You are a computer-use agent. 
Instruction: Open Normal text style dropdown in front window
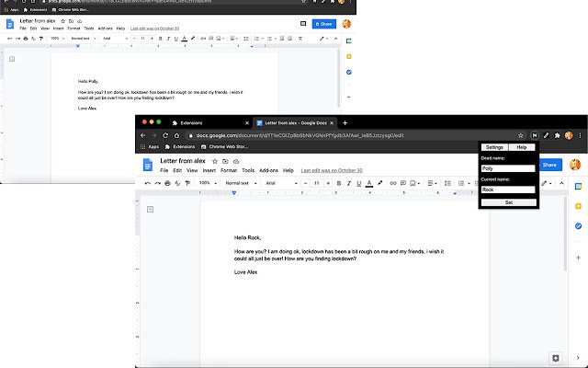point(241,183)
